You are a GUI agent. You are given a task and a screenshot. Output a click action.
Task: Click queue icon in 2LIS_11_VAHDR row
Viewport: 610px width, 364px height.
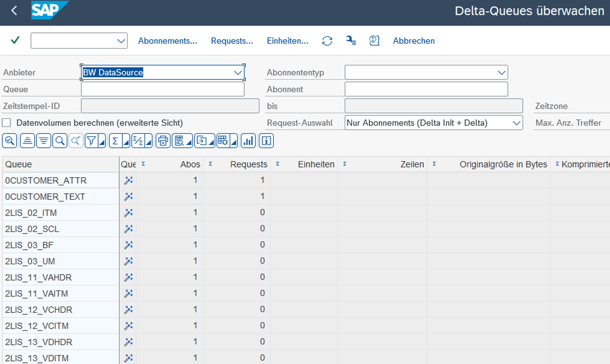(129, 277)
